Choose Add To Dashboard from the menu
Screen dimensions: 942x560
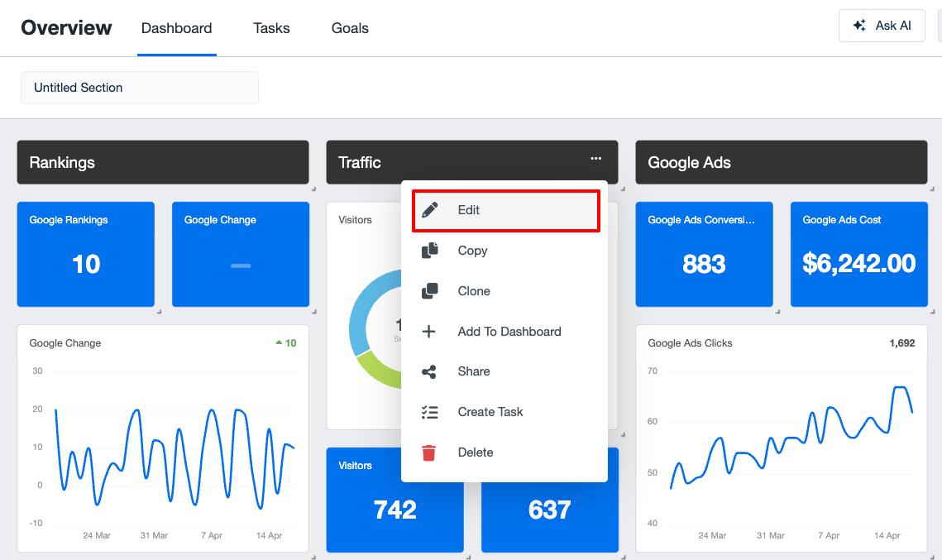point(509,331)
